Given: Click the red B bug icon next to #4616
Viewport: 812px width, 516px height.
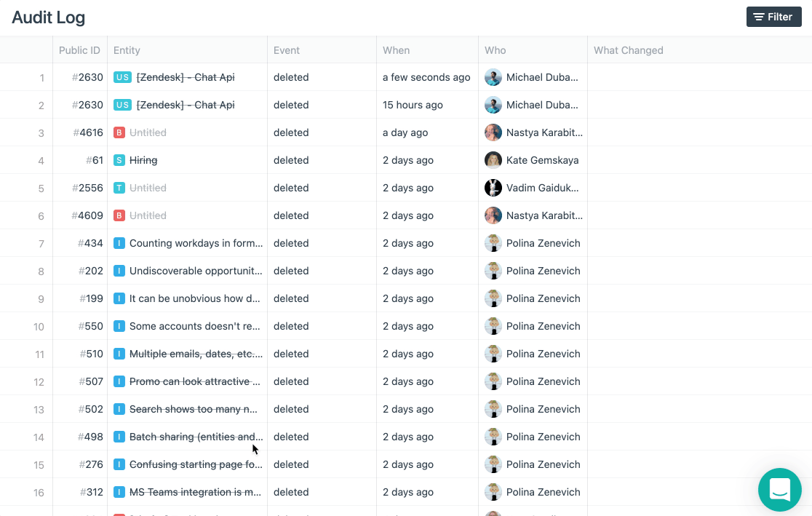Looking at the screenshot, I should click(119, 132).
